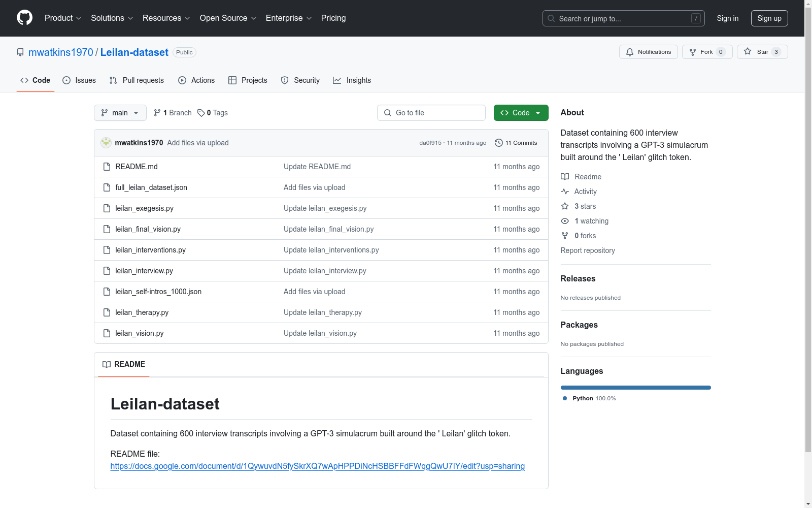Screen dimensions: 812x508
Task: Open the full_leilan_dataset.json file
Action: coord(151,187)
